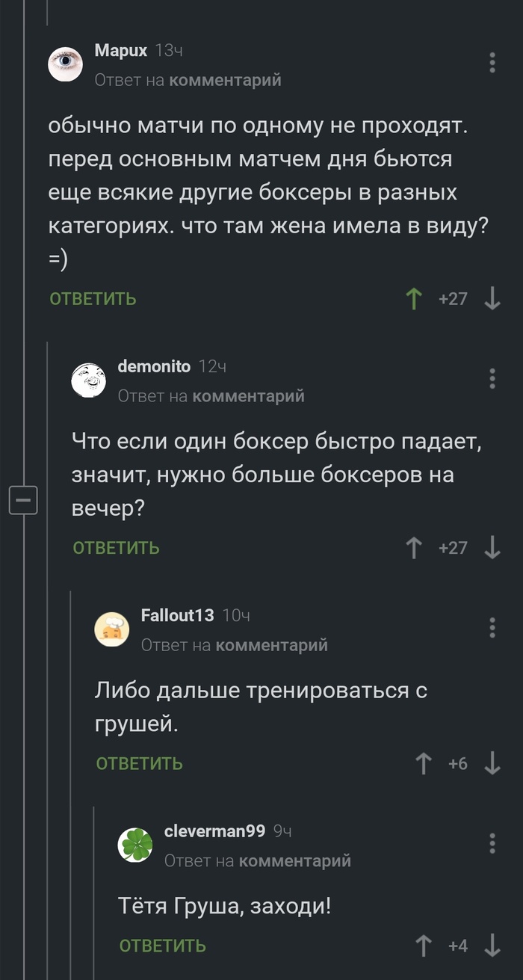
Task: Downvote the comment by Mapux
Action: pyautogui.click(x=491, y=298)
